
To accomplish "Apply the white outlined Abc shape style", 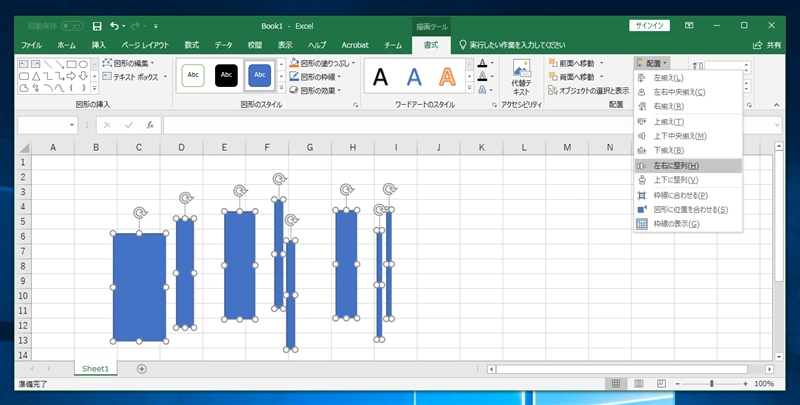I will 193,75.
